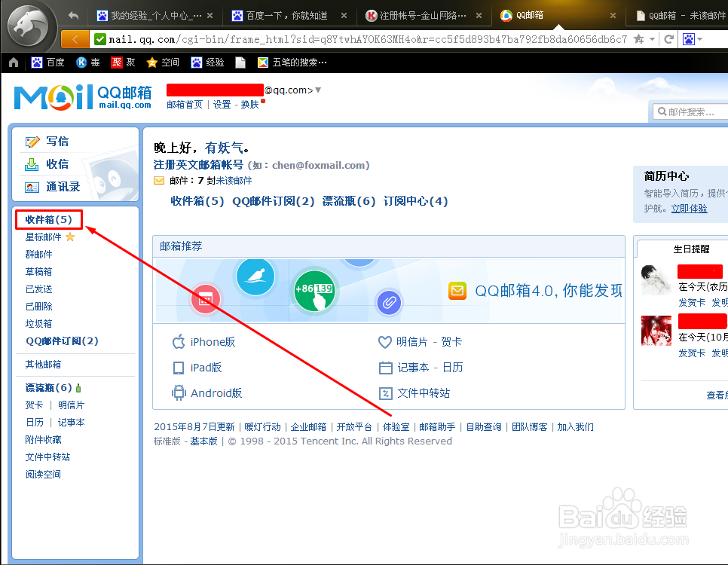Viewport: 728px width, 565px height.
Task: Open the 已发送 sent folder
Action: [39, 289]
